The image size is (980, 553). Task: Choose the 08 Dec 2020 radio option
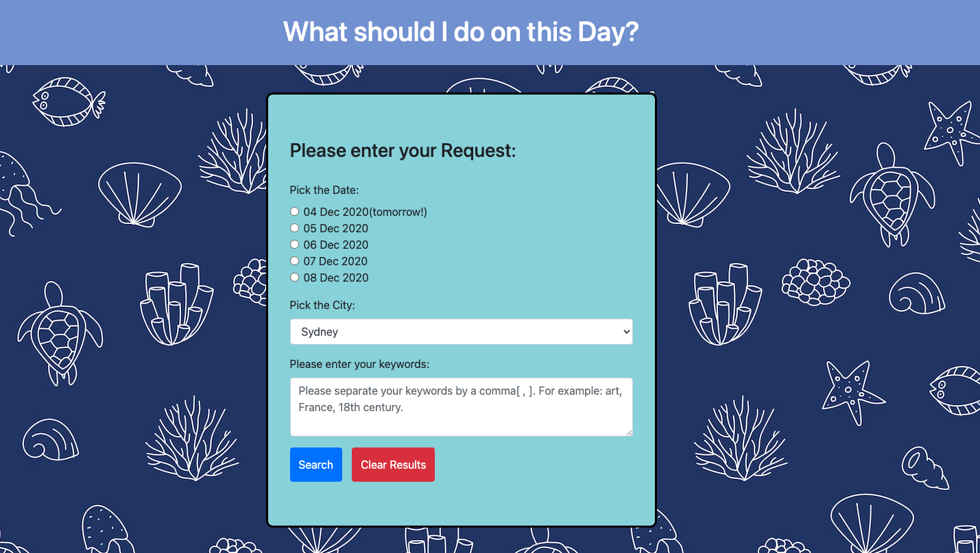click(x=295, y=278)
